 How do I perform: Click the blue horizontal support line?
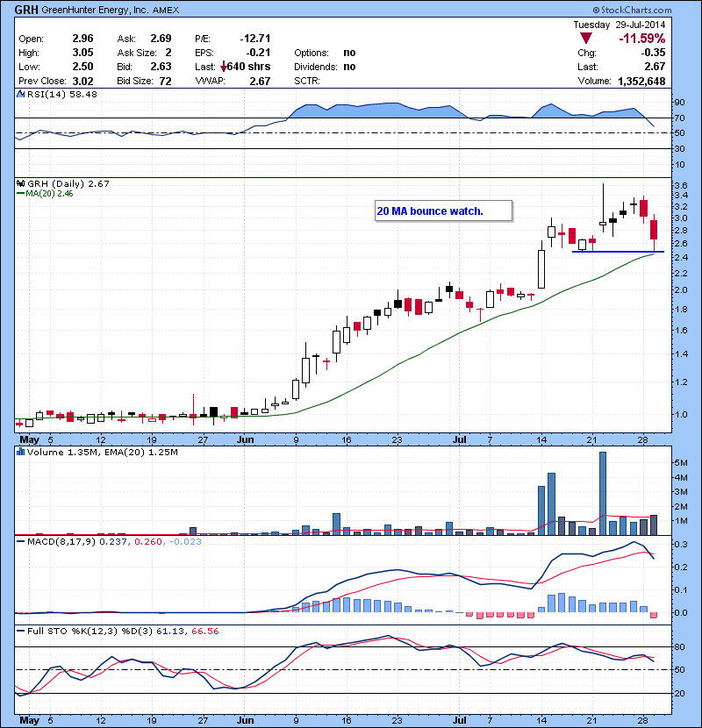pyautogui.click(x=618, y=252)
